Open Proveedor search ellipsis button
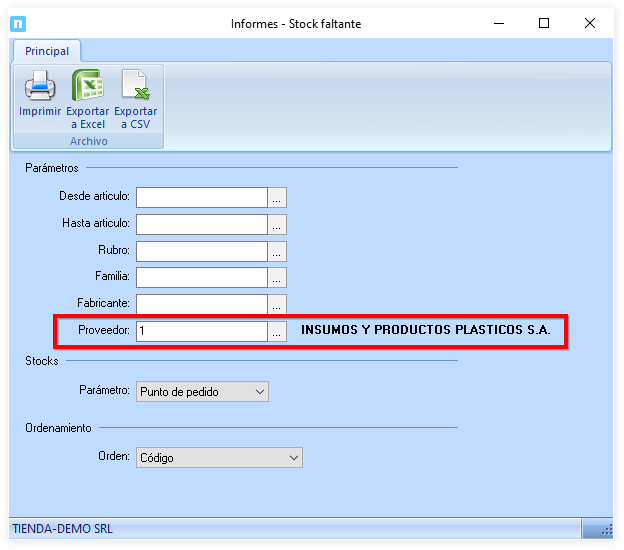Viewport: 624px width, 550px height. point(278,331)
